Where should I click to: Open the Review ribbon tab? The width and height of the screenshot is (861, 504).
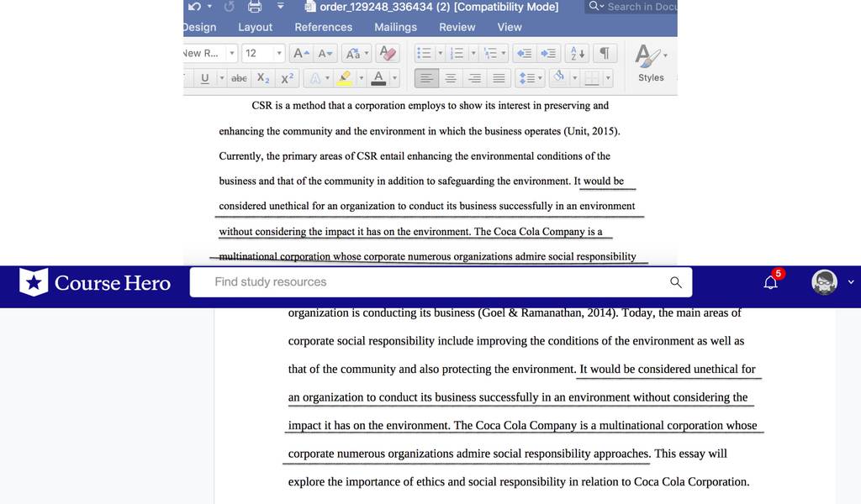457,27
